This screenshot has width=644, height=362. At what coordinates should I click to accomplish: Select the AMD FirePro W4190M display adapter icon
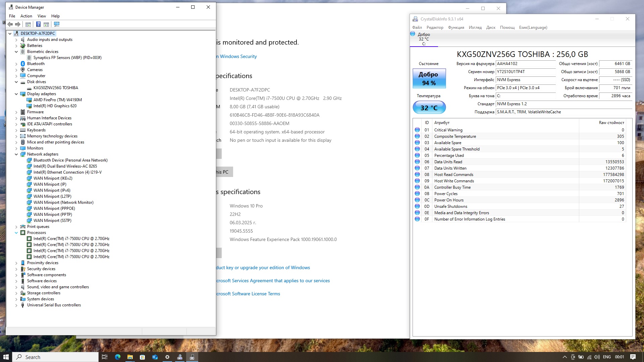coord(29,100)
